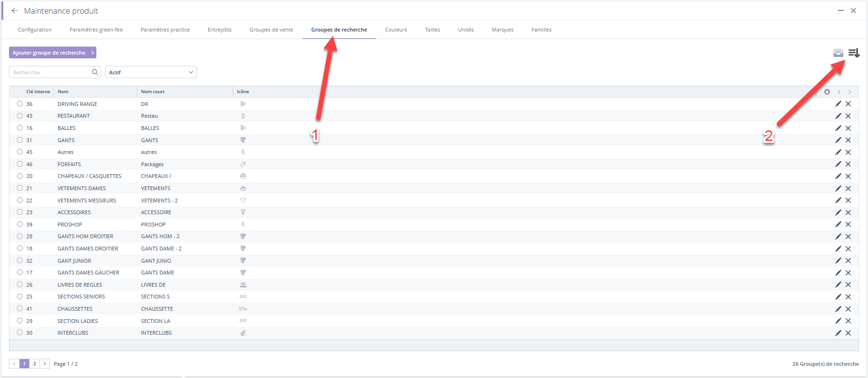Delete the RESTAURANT group
This screenshot has width=868, height=378.
pyautogui.click(x=848, y=116)
